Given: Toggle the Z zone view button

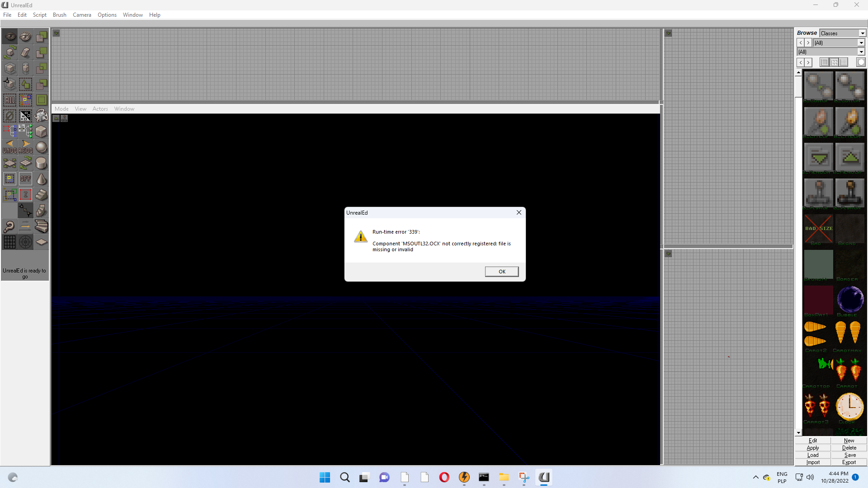Looking at the screenshot, I should (x=26, y=195).
